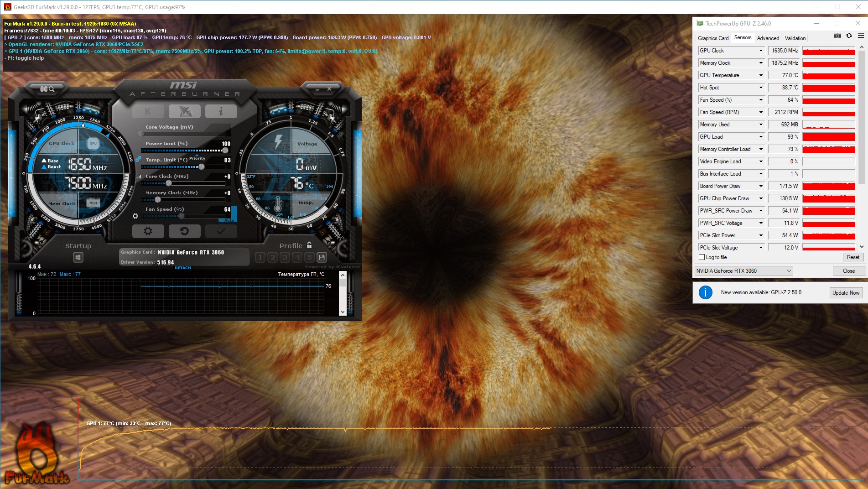Viewport: 868px width, 489px height.
Task: Click the Temp. Limit slider handle
Action: [202, 167]
